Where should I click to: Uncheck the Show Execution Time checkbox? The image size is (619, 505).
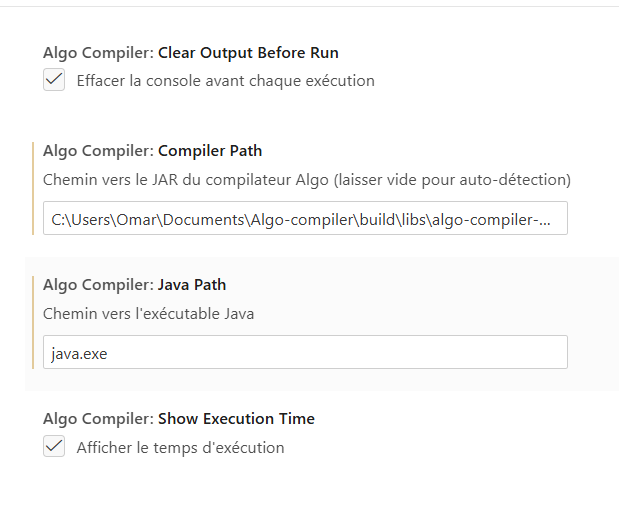54,447
